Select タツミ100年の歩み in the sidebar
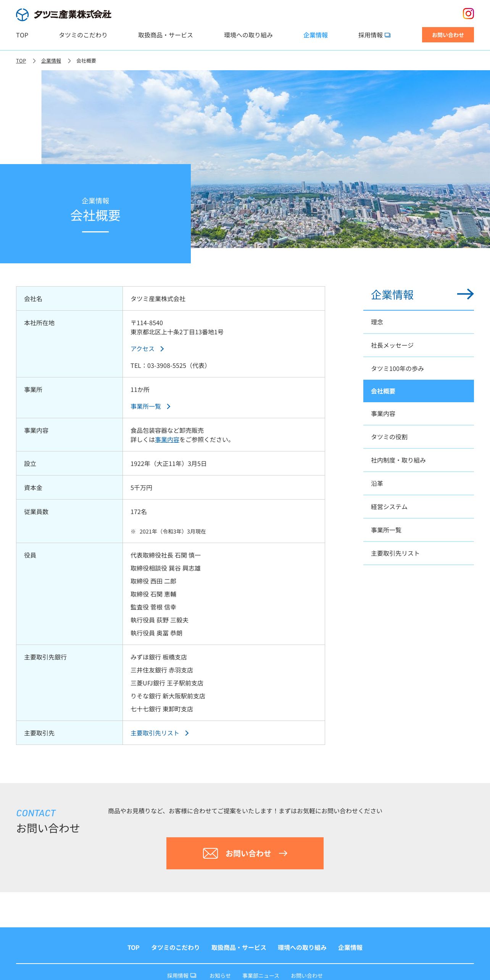This screenshot has width=490, height=980. click(x=419, y=369)
